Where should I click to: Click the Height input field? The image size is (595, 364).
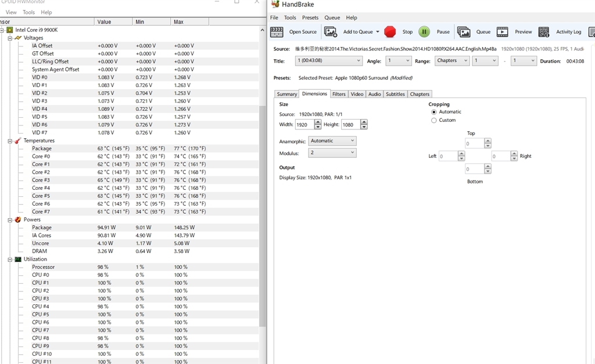pos(350,125)
